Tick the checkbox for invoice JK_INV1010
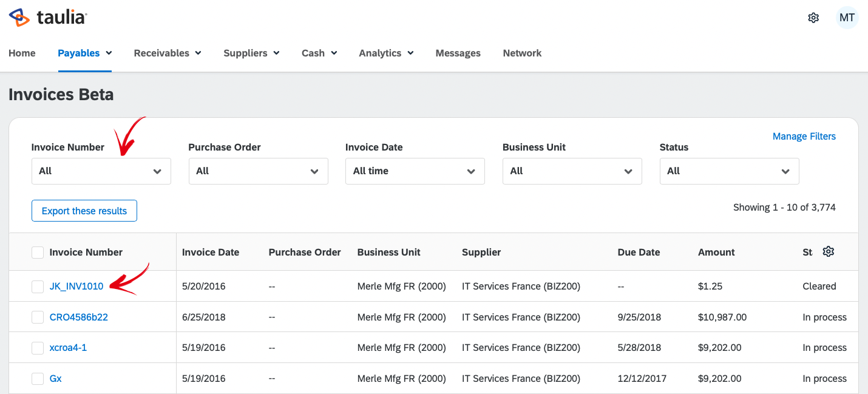868x394 pixels. (38, 287)
